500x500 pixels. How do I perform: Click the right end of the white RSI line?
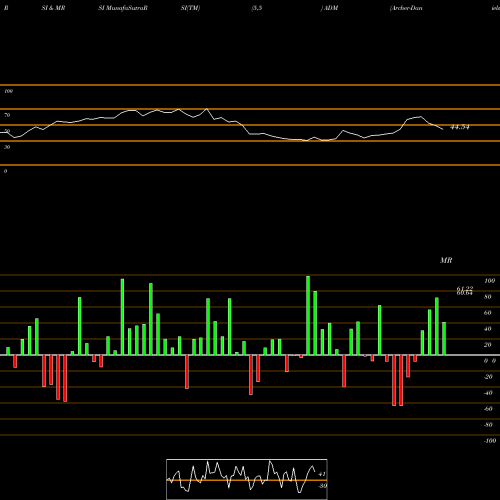443,129
